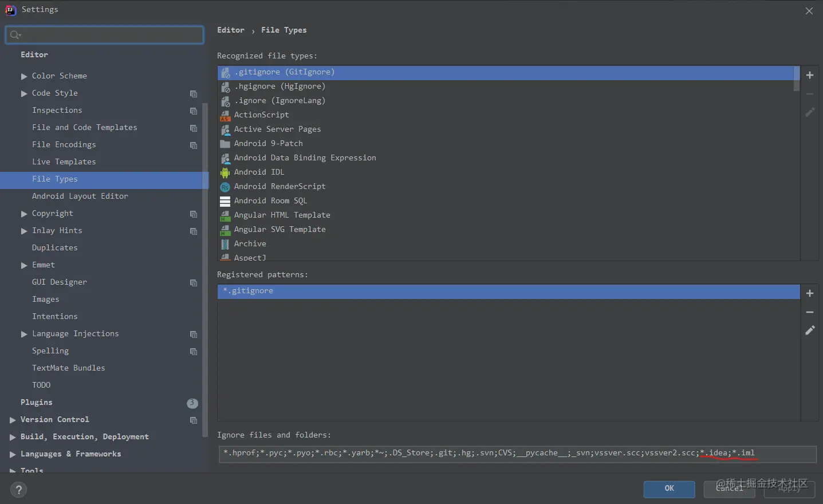
Task: Click project-level icon next to Version Control
Action: click(194, 420)
